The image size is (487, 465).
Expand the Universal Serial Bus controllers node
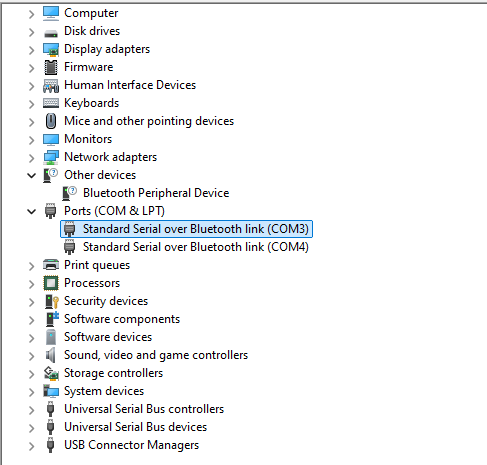click(x=31, y=410)
